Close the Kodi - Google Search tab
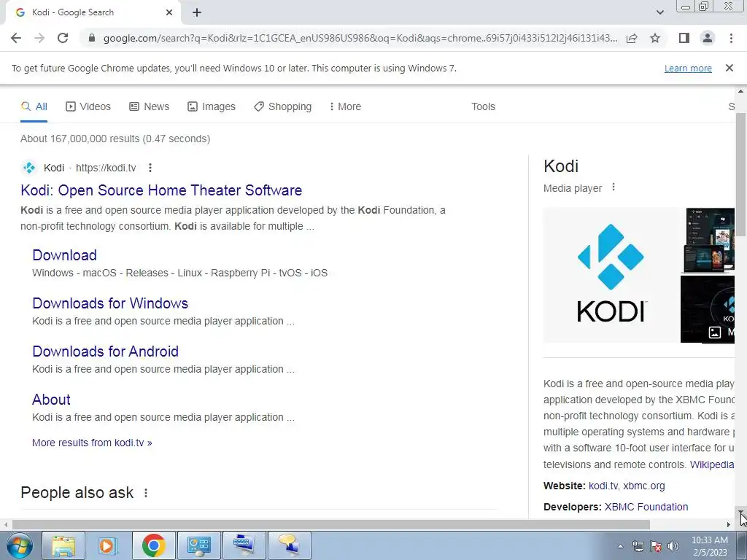 click(x=169, y=12)
